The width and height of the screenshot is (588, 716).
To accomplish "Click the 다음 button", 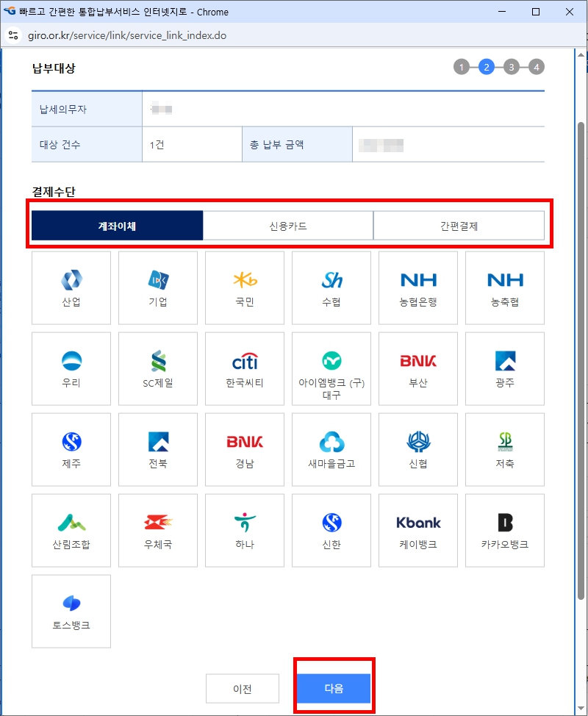I will point(334,688).
